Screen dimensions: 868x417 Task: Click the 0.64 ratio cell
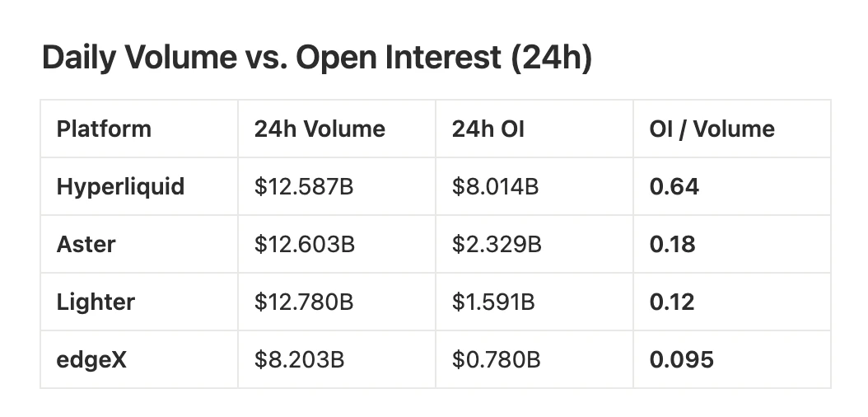point(674,187)
